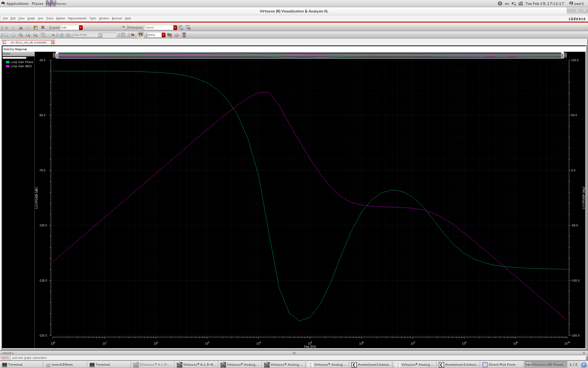Open the Applications menu in top panel
Viewport: 588px width, 368px height.
[17, 3]
